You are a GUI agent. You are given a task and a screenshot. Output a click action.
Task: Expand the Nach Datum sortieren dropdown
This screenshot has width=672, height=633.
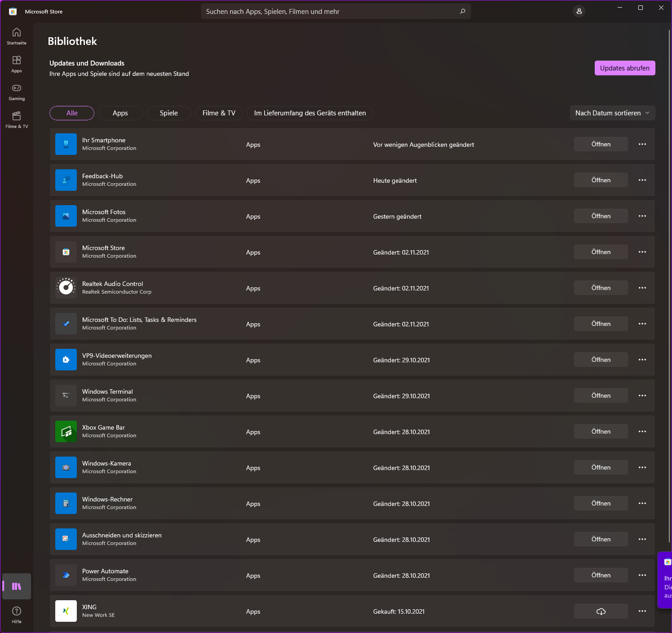tap(612, 113)
